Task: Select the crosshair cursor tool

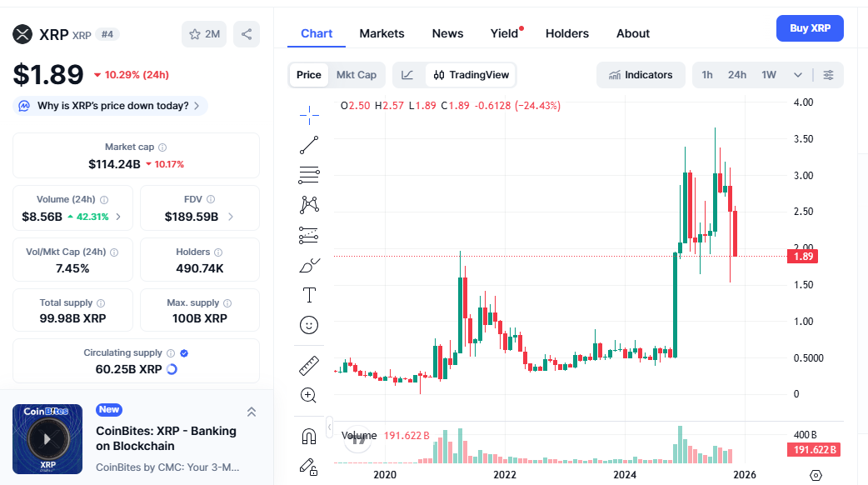Action: (309, 115)
